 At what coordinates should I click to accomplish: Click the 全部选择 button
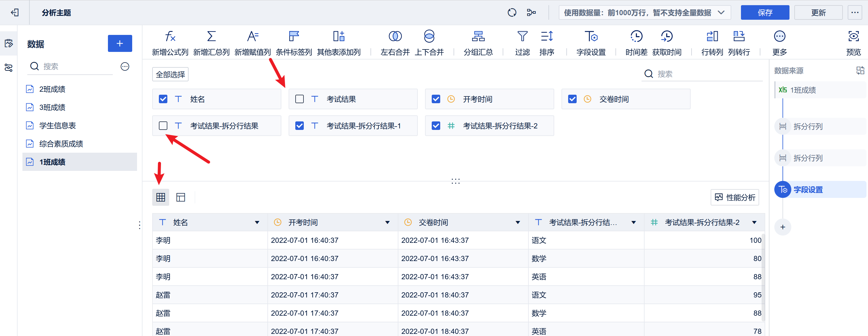[x=170, y=74]
